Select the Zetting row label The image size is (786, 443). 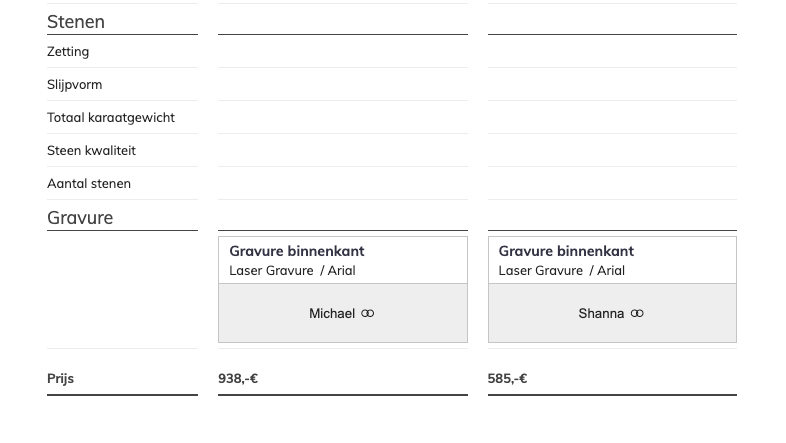coord(68,52)
